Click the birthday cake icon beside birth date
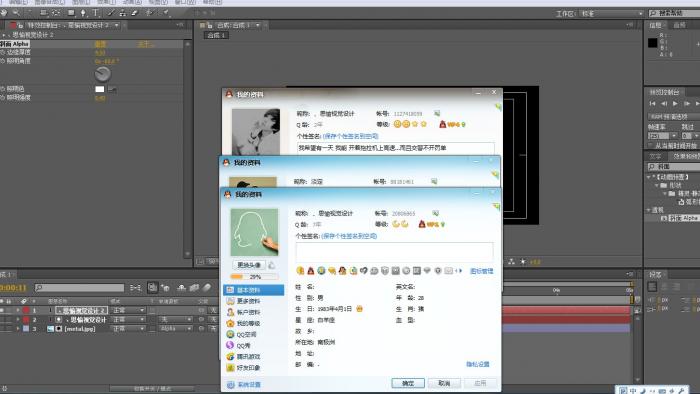The image size is (700, 394). (359, 309)
